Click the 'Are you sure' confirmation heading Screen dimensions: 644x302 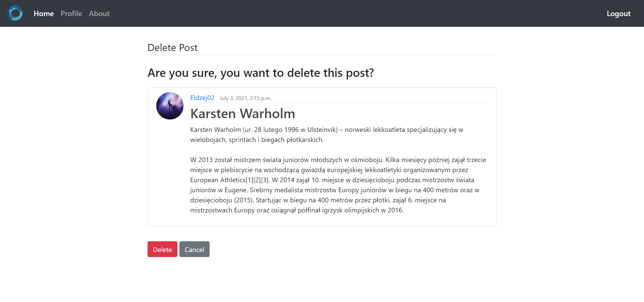[x=261, y=73]
